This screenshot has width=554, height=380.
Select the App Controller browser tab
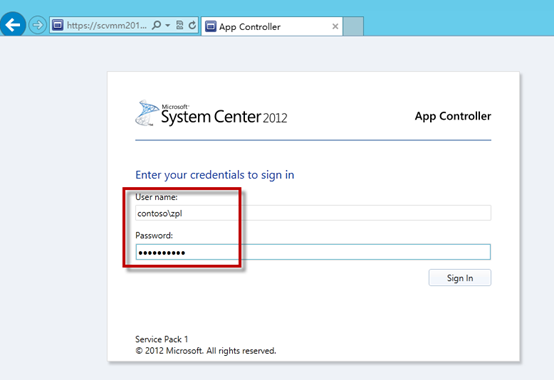(272, 26)
